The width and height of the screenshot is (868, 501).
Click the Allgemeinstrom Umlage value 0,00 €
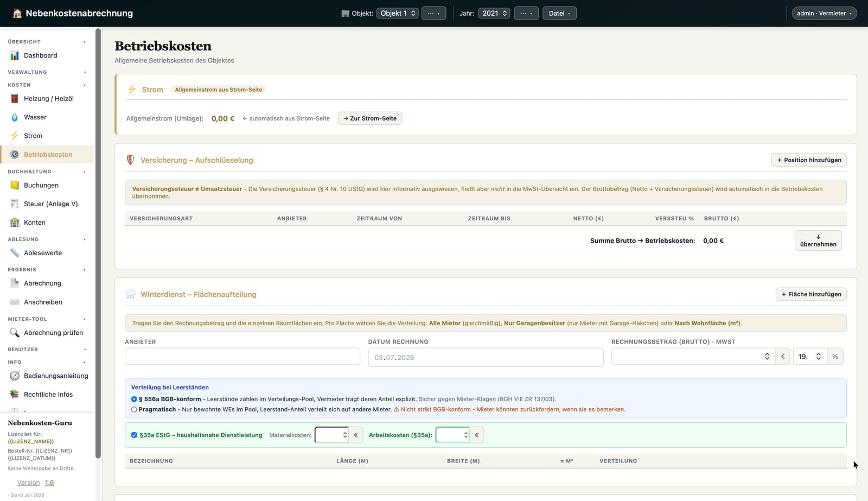[223, 118]
